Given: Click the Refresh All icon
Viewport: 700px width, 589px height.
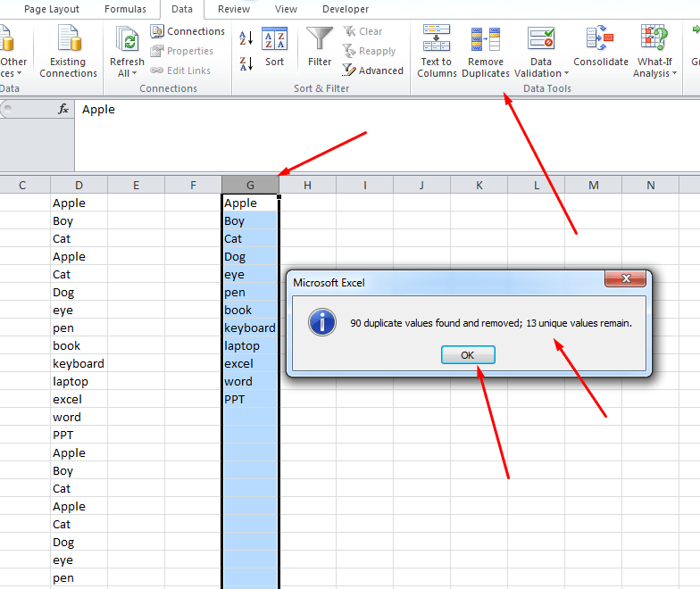Looking at the screenshot, I should pos(127,39).
